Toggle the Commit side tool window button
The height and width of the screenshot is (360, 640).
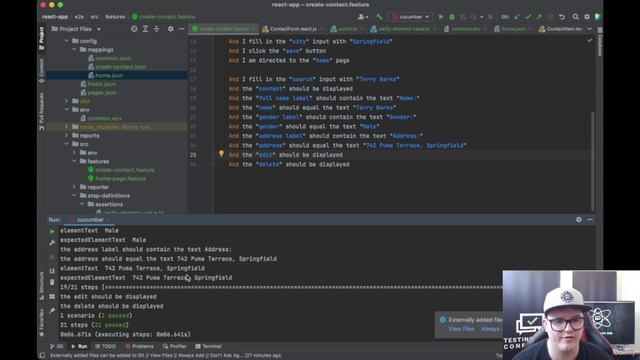tap(41, 71)
